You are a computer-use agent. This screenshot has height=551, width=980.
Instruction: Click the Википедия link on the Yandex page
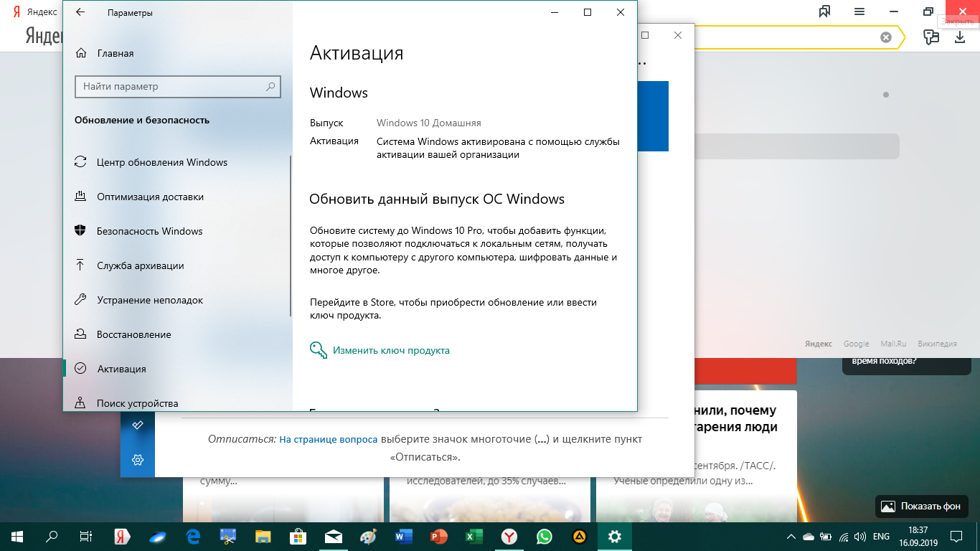click(x=936, y=344)
